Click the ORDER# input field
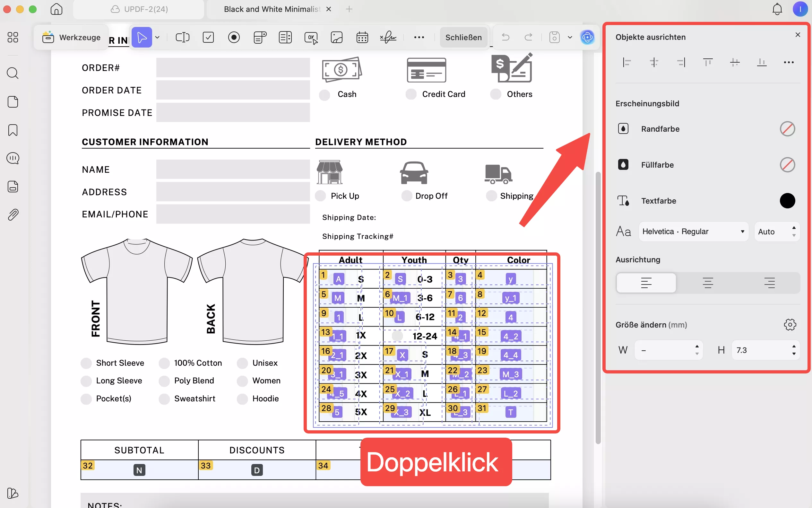This screenshot has height=508, width=812. pos(233,68)
